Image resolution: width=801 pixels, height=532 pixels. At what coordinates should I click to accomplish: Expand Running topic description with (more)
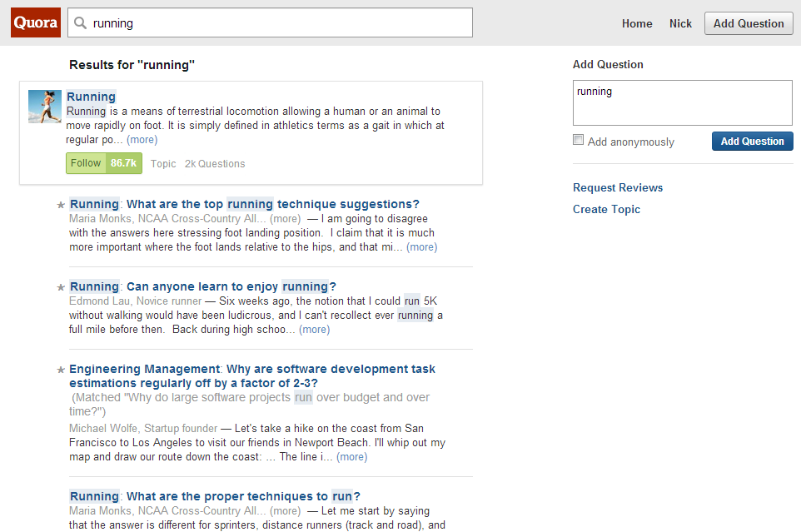(142, 139)
